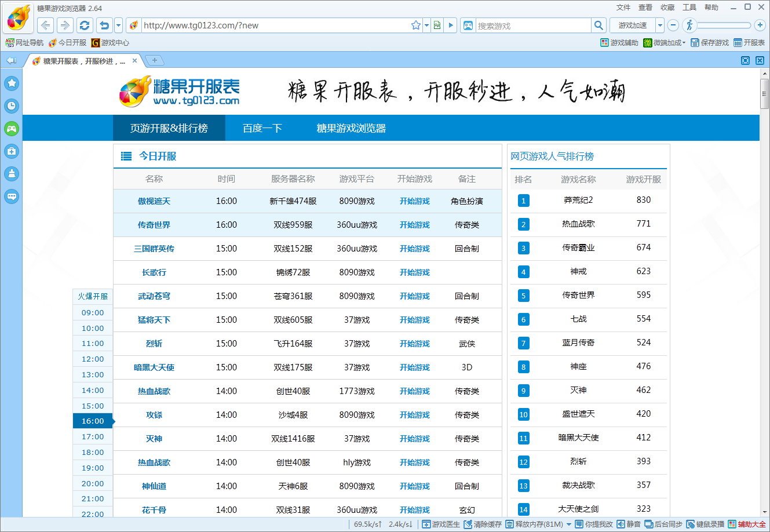Open 游戏中心 bookmark
The image size is (770, 532).
click(x=110, y=43)
